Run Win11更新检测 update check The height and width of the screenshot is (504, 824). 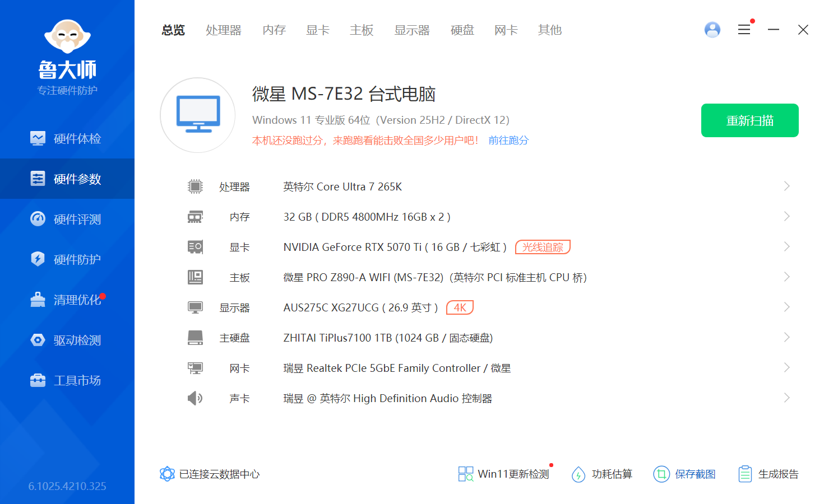503,474
